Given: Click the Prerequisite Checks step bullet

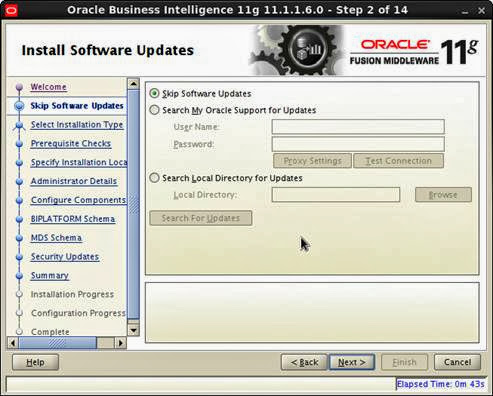Looking at the screenshot, I should tap(19, 144).
